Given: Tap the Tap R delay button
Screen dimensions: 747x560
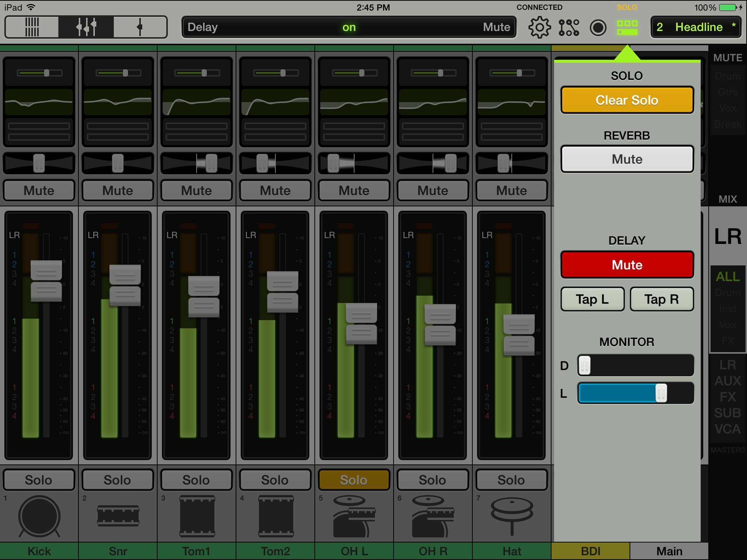Looking at the screenshot, I should (x=661, y=299).
